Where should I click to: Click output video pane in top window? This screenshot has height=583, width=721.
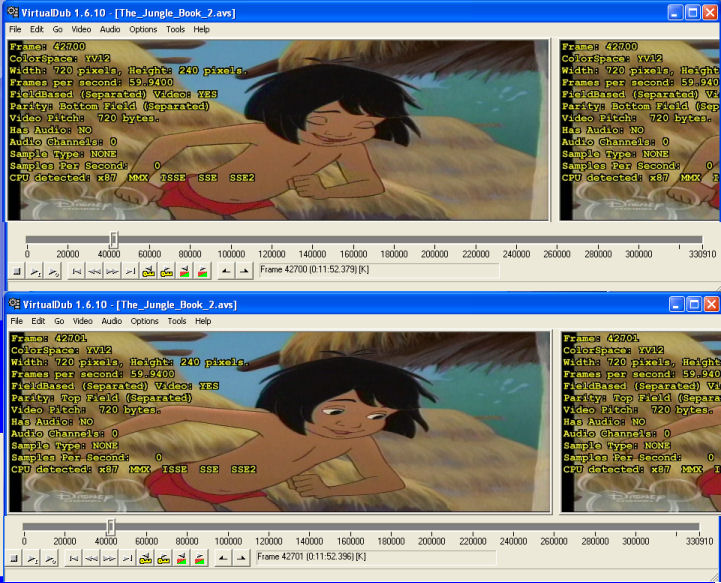[640, 130]
